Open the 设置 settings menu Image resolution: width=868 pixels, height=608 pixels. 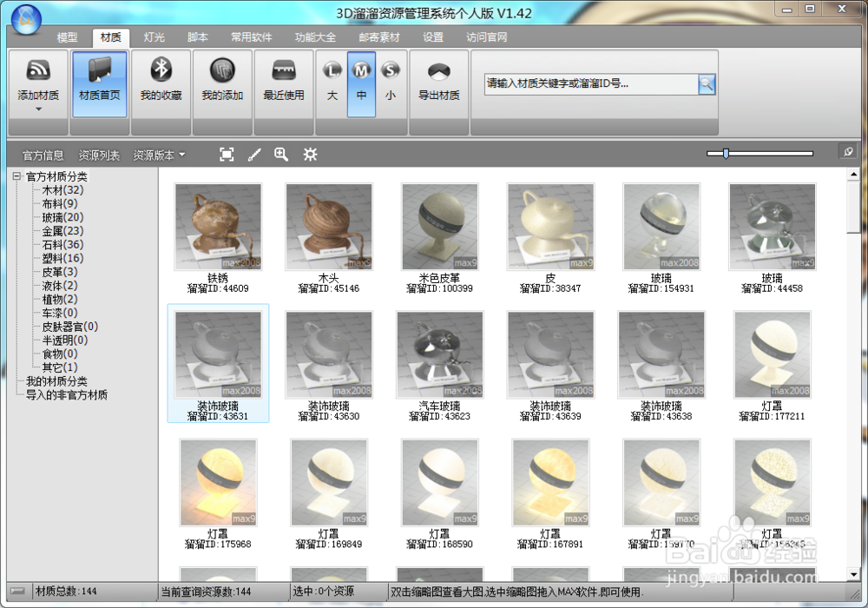pyautogui.click(x=433, y=37)
